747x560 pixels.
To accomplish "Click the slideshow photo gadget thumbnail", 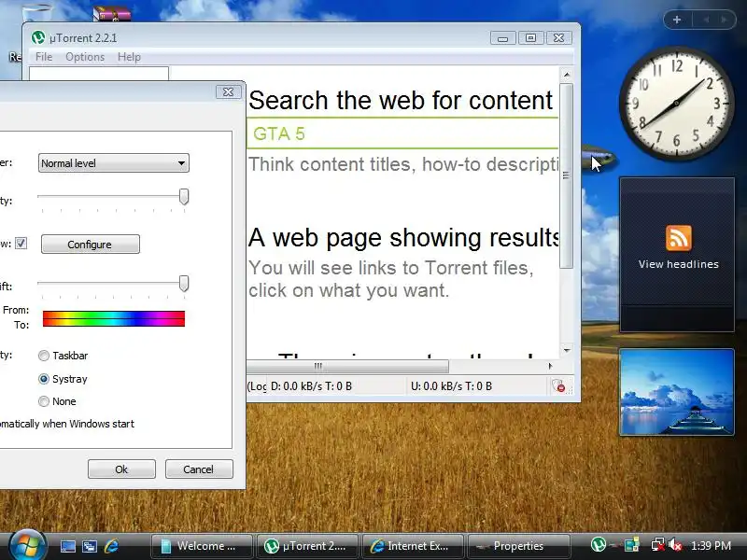I will [676, 392].
